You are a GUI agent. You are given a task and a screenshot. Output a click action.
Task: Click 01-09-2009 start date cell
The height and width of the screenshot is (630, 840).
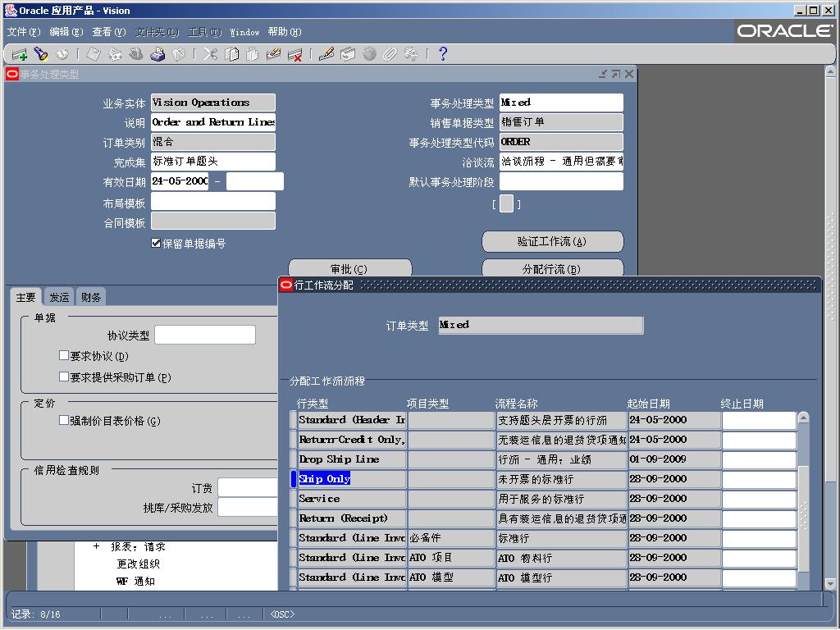pos(674,459)
